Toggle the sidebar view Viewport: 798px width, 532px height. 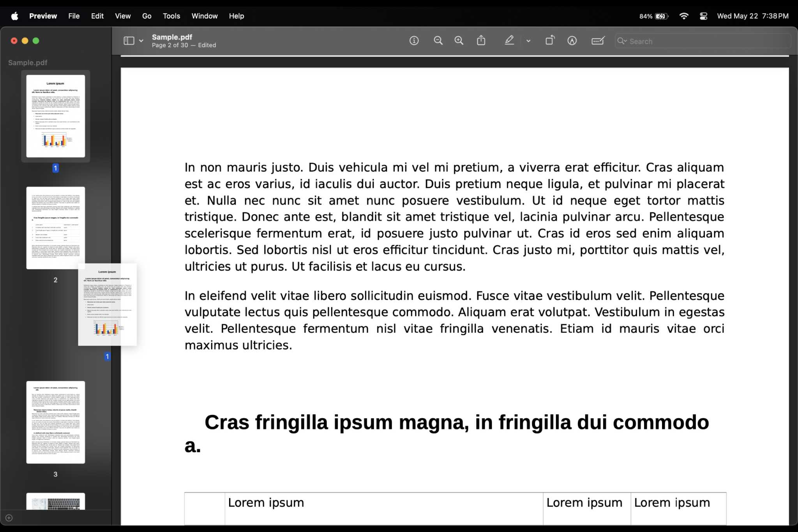tap(128, 41)
